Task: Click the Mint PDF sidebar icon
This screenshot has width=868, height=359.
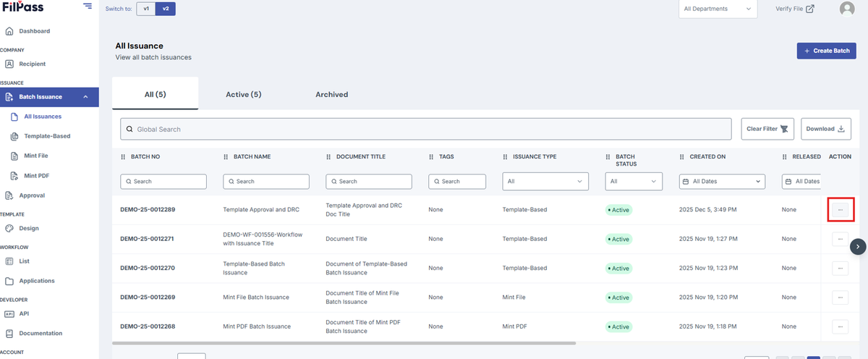Action: (x=16, y=176)
